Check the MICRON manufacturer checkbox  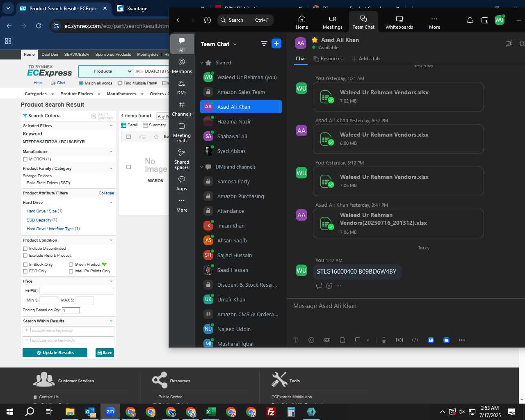pos(25,159)
